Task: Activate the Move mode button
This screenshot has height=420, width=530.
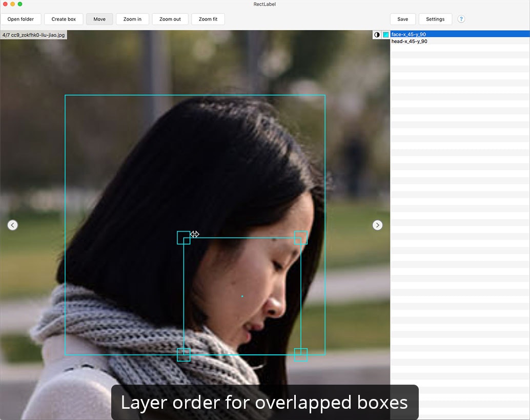Action: click(x=99, y=19)
